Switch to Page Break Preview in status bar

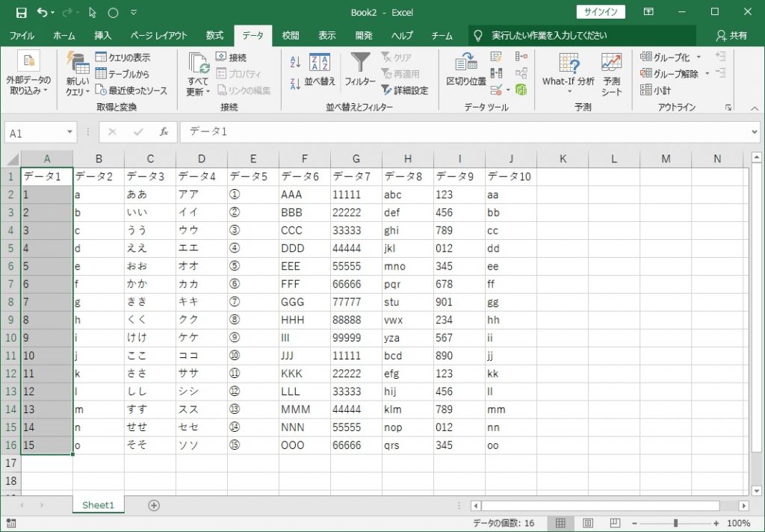615,523
